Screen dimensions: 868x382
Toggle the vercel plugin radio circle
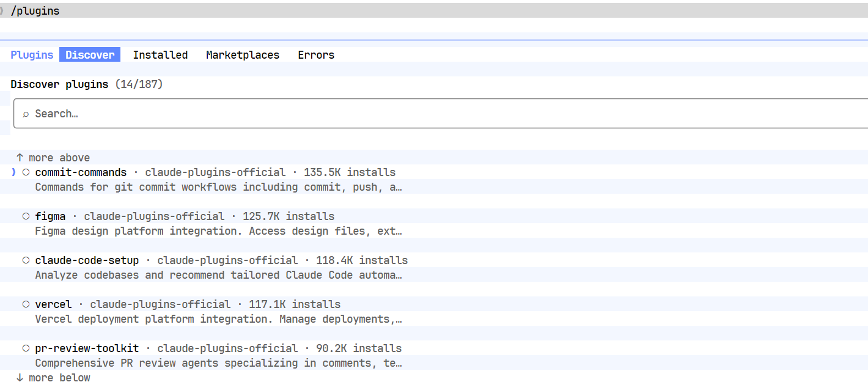26,304
